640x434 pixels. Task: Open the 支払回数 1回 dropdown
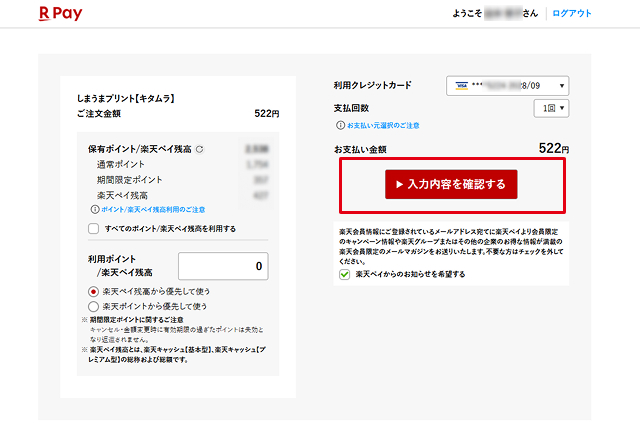[x=551, y=108]
